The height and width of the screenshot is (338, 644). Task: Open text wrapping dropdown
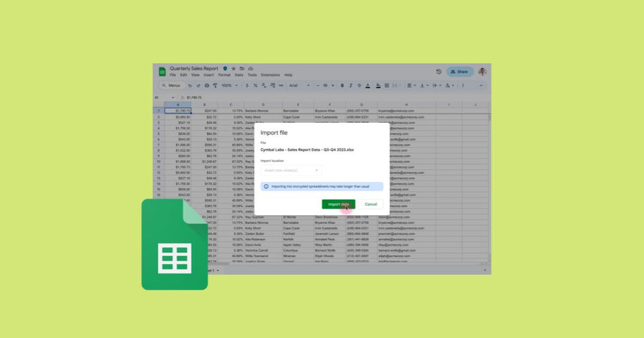click(436, 86)
